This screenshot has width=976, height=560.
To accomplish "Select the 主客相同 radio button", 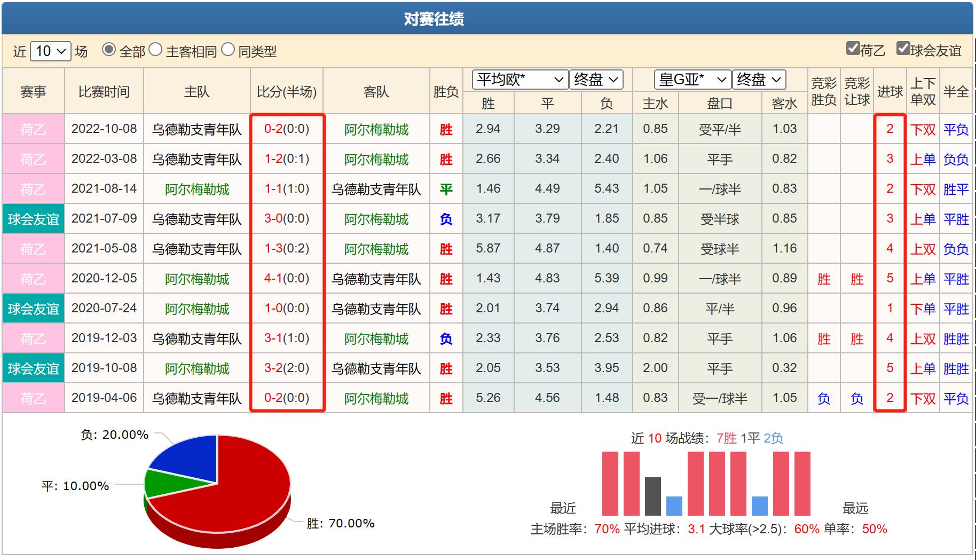I will [x=156, y=50].
